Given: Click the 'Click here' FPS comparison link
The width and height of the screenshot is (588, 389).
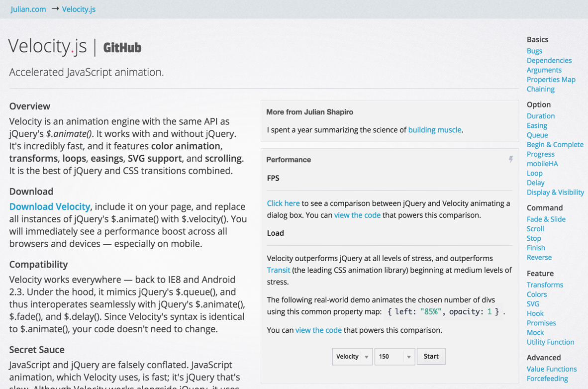Looking at the screenshot, I should [x=283, y=203].
